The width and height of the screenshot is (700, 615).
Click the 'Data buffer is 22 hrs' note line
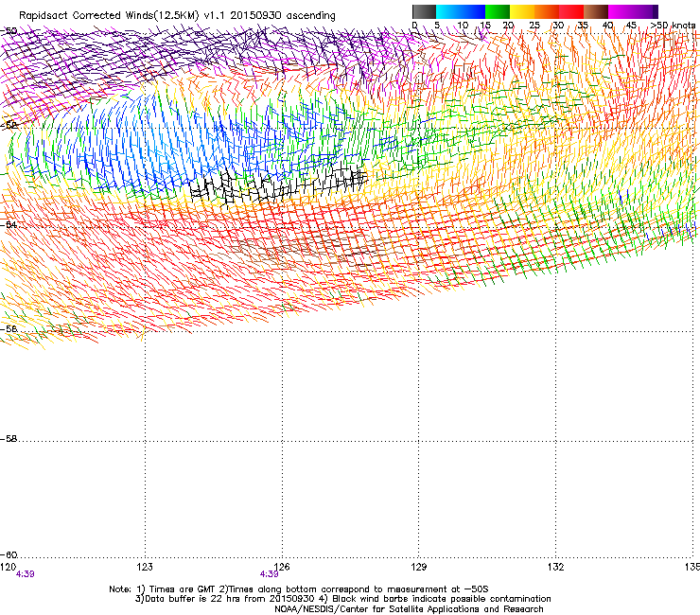click(342, 599)
